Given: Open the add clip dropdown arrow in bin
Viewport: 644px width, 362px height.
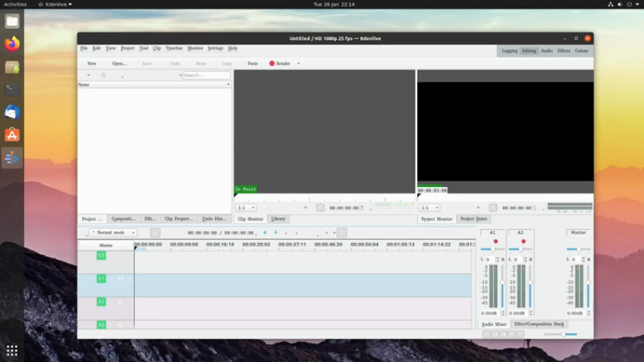Looking at the screenshot, I should (x=89, y=75).
